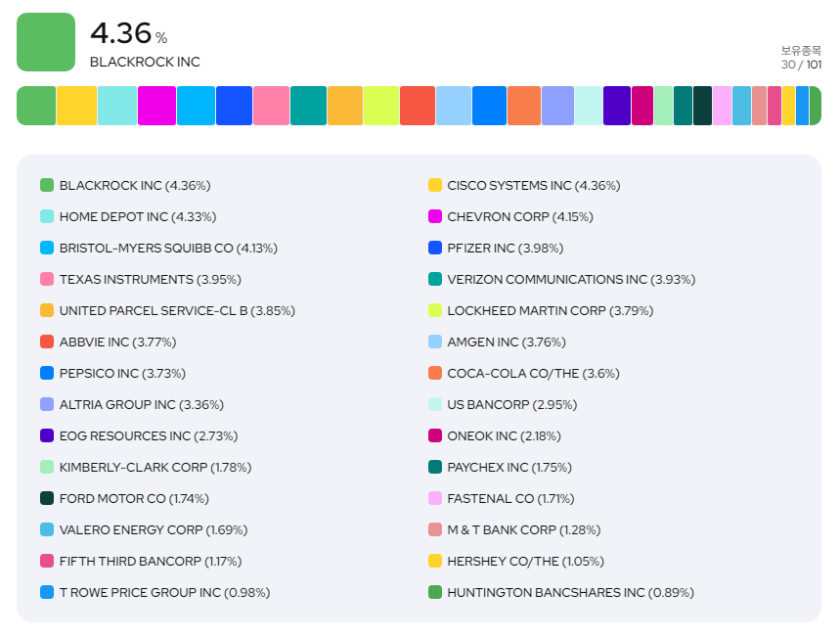Click AMGEN INC (3.76%) legend entry
Screen dimensions: 840x639
coord(497,342)
